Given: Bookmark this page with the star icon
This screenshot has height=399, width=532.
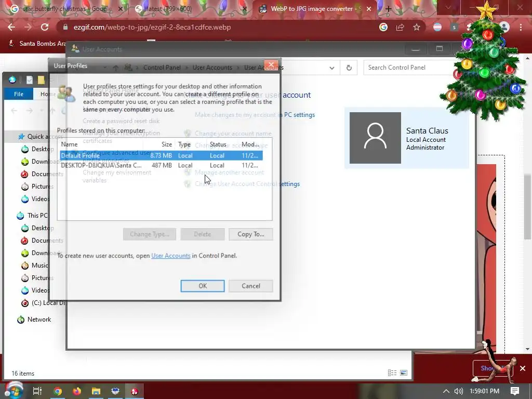Looking at the screenshot, I should click(417, 27).
